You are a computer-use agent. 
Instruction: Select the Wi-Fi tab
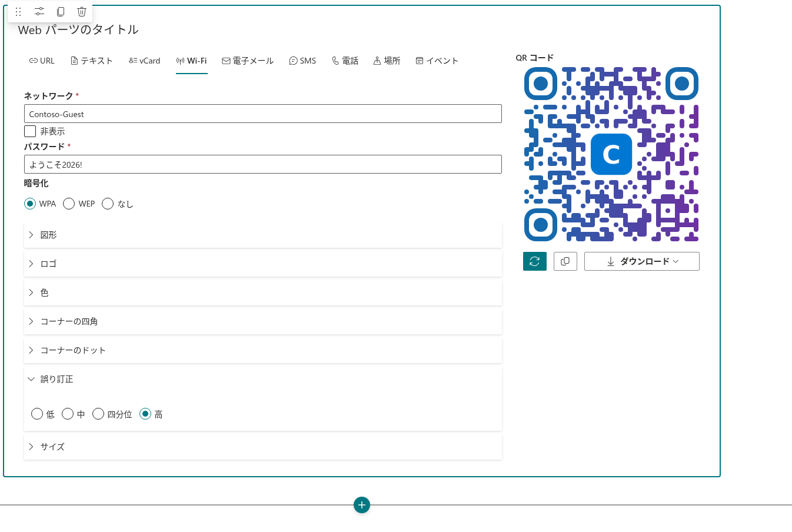pos(192,61)
